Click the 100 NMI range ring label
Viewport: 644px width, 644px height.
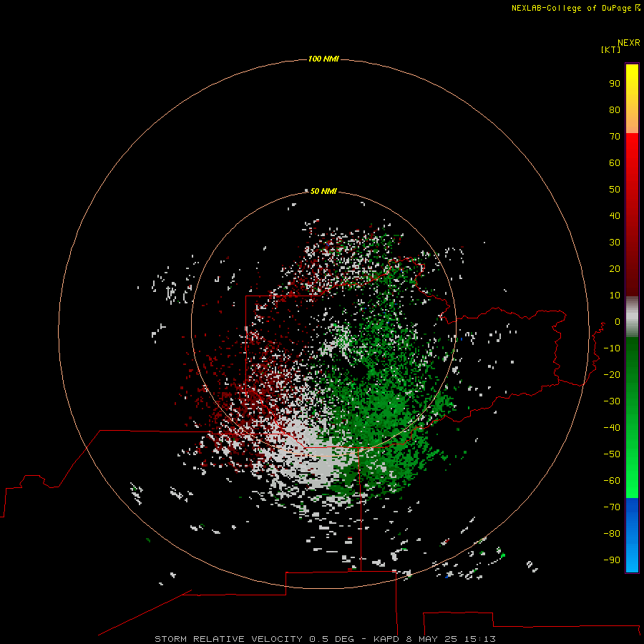pyautogui.click(x=323, y=59)
